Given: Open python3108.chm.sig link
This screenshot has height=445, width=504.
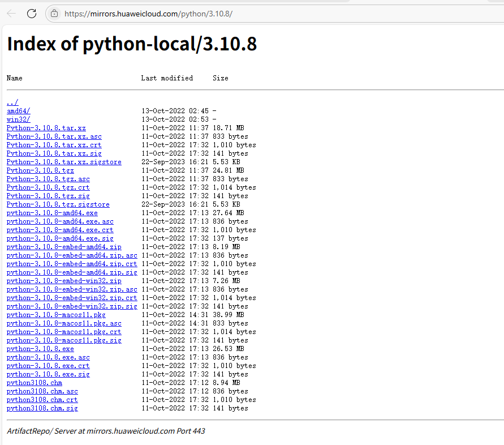Looking at the screenshot, I should coord(42,408).
